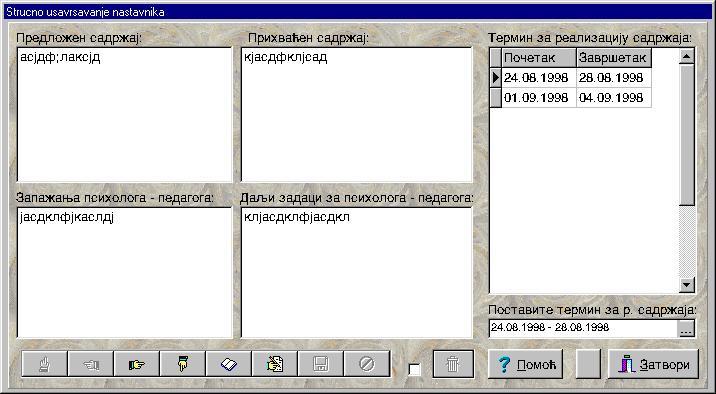Click the open book icon button
Image resolution: width=716 pixels, height=394 pixels.
tap(229, 364)
